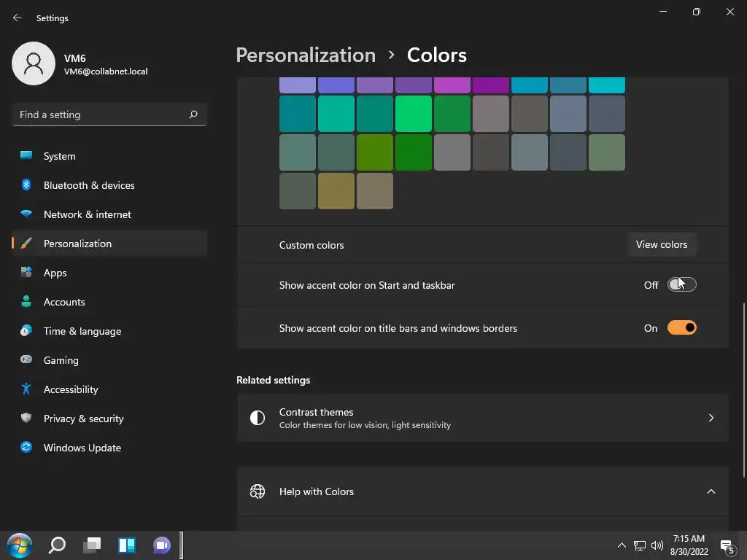Image resolution: width=747 pixels, height=560 pixels.
Task: Turn off accent color on title bars toggle
Action: 682,328
